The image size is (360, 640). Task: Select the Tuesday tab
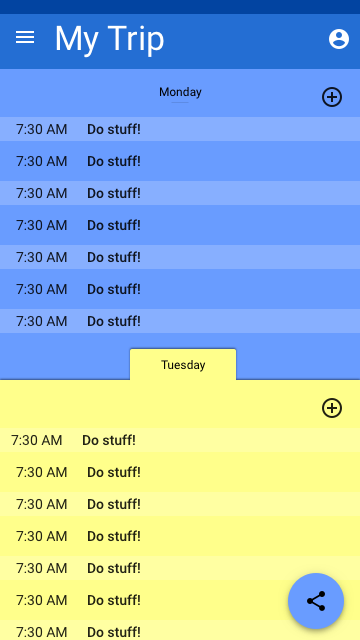coord(183,364)
